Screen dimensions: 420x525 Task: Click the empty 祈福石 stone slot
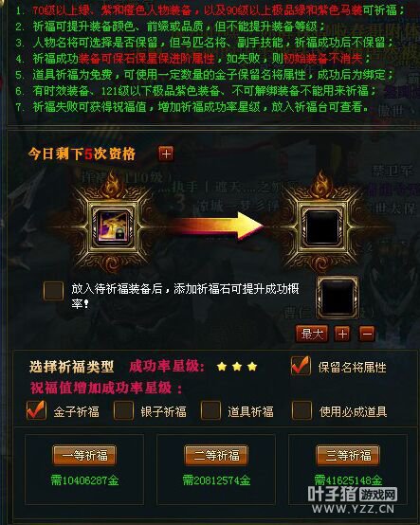coord(338,297)
